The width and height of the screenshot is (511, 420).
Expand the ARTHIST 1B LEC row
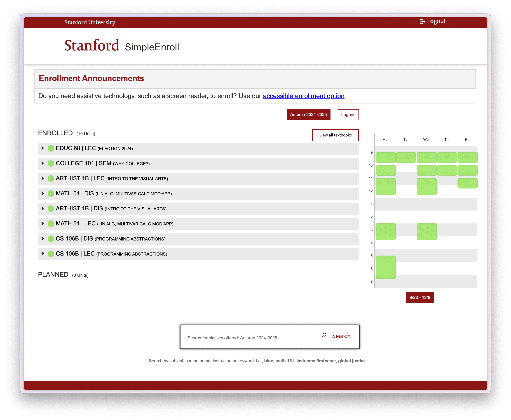coord(43,178)
